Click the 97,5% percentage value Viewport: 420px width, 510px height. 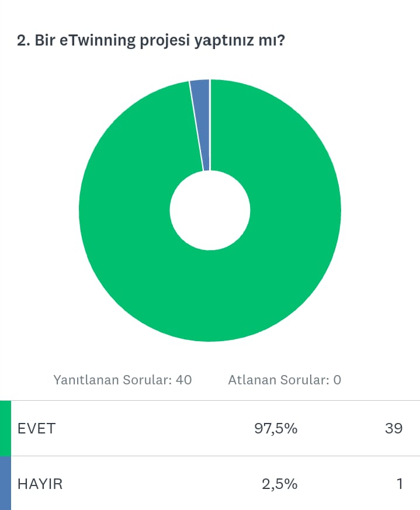tap(276, 428)
